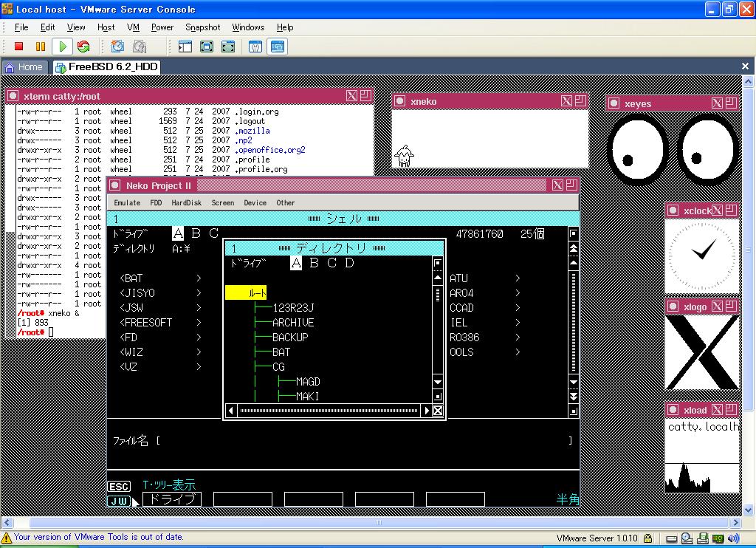The image size is (756, 548).
Task: Switch to the Home tab
Action: pos(24,67)
